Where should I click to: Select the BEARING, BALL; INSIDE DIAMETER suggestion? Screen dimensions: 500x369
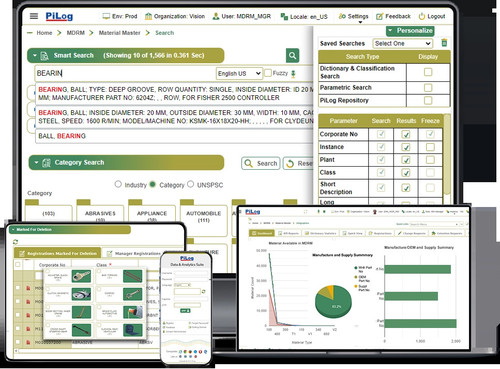(x=175, y=117)
